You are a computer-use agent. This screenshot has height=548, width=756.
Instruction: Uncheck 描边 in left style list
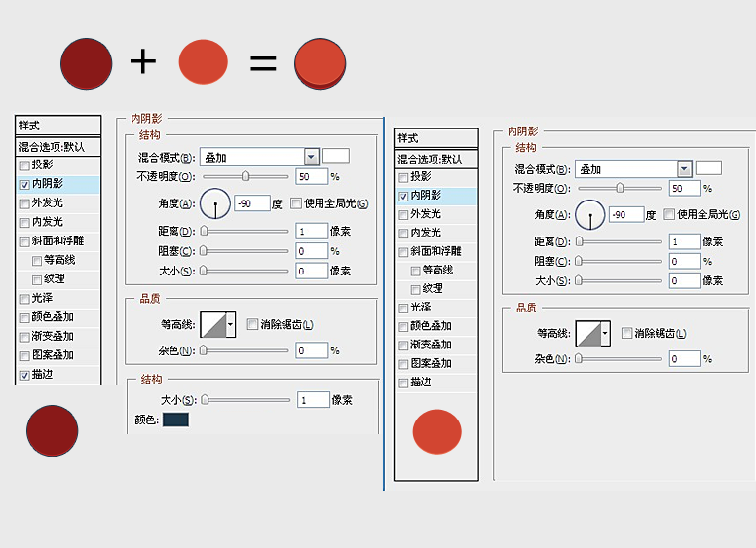click(x=24, y=375)
